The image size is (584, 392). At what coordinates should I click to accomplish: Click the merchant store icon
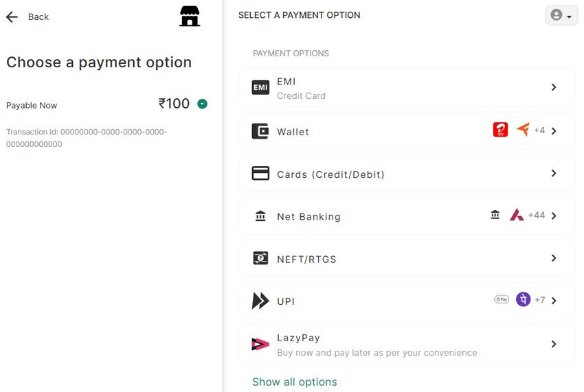pyautogui.click(x=190, y=16)
